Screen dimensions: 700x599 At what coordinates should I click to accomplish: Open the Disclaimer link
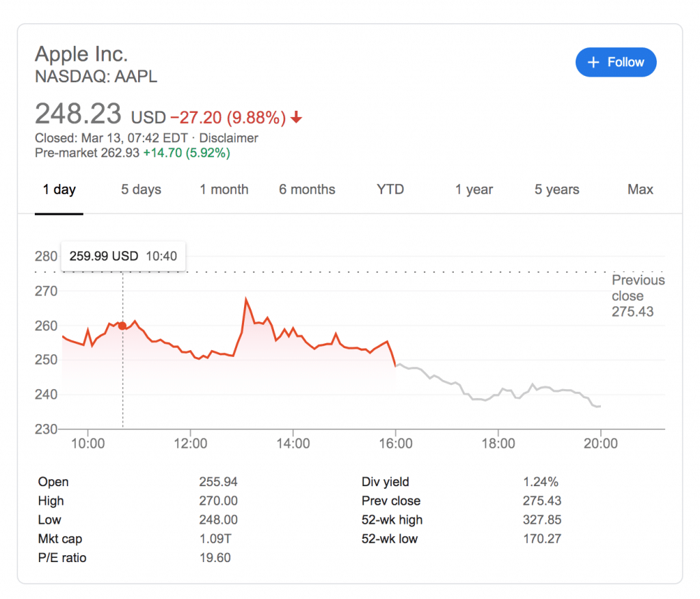pos(228,138)
